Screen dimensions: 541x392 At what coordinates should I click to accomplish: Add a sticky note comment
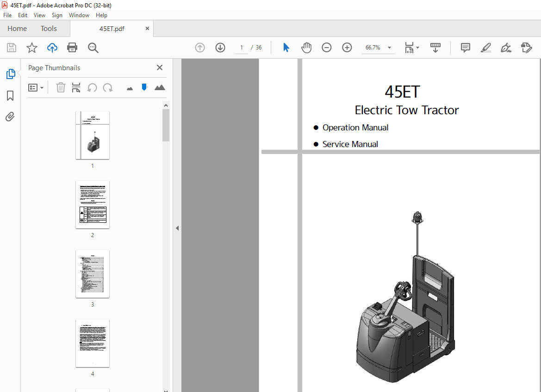coord(465,48)
